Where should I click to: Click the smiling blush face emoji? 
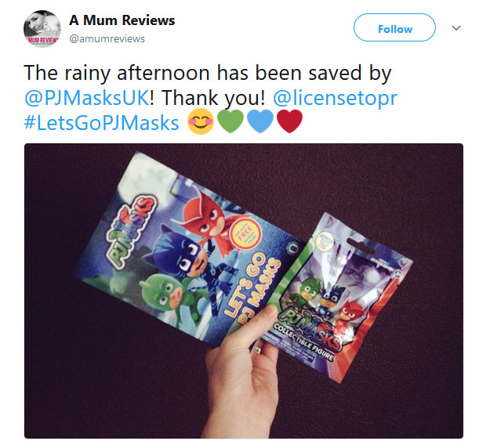tap(201, 121)
